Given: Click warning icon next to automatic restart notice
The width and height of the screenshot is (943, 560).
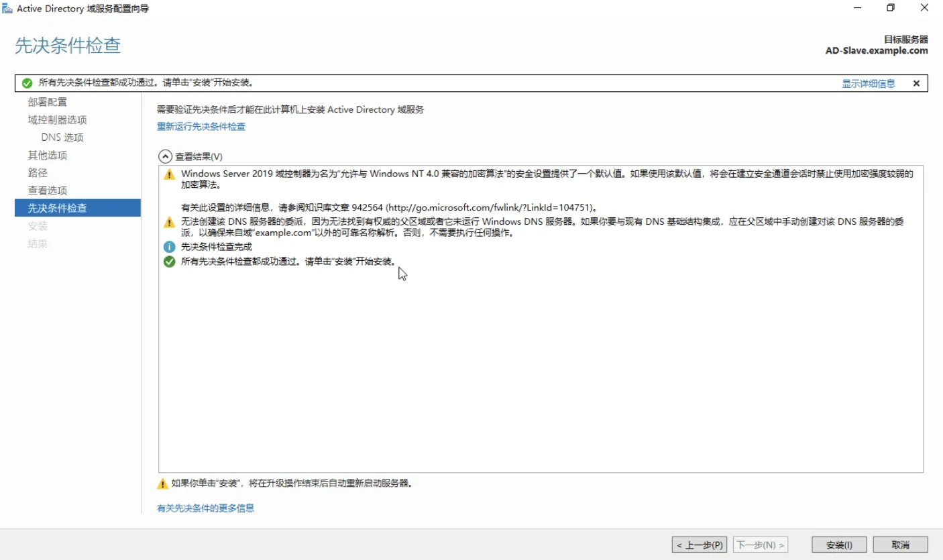Looking at the screenshot, I should [x=162, y=484].
